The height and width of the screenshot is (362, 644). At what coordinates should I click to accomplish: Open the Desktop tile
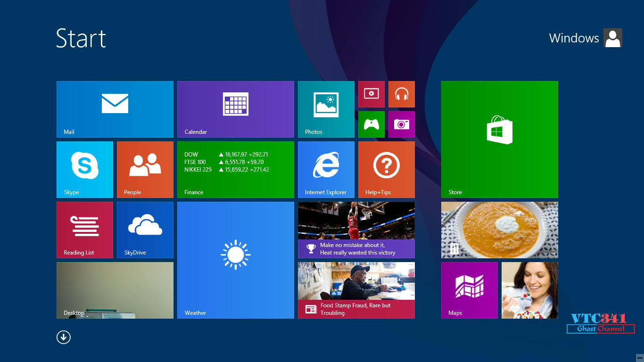click(115, 290)
